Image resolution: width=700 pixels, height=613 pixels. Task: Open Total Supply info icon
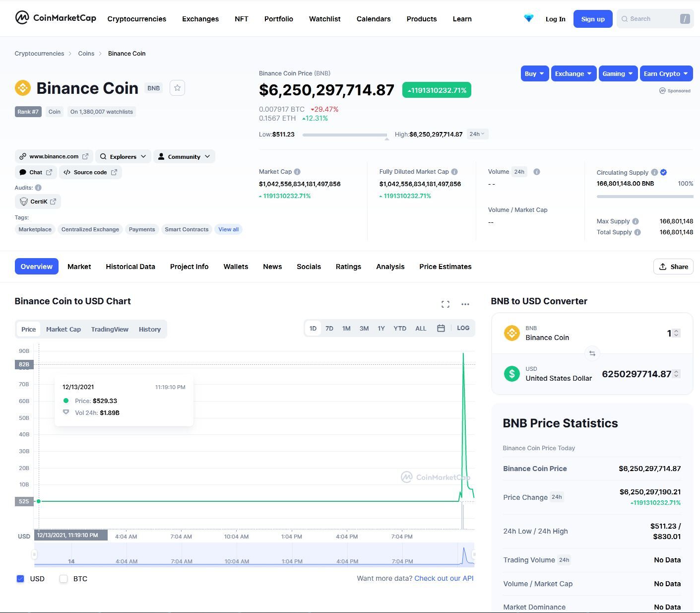[x=637, y=232]
